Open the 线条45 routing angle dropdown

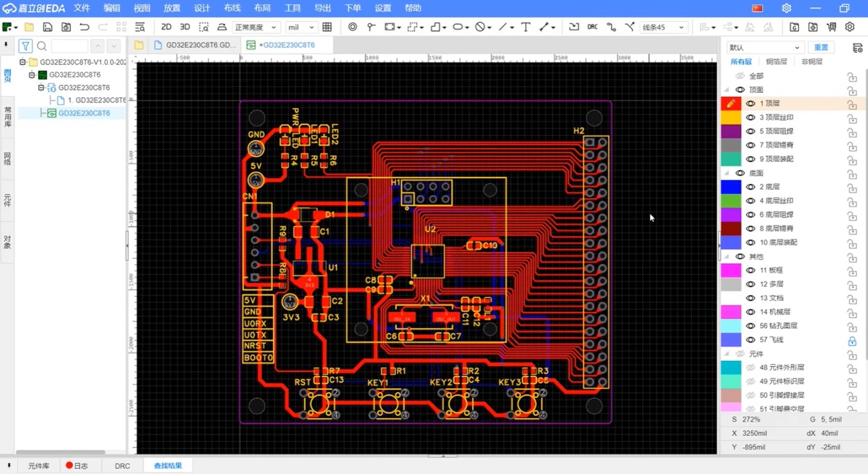tap(663, 27)
